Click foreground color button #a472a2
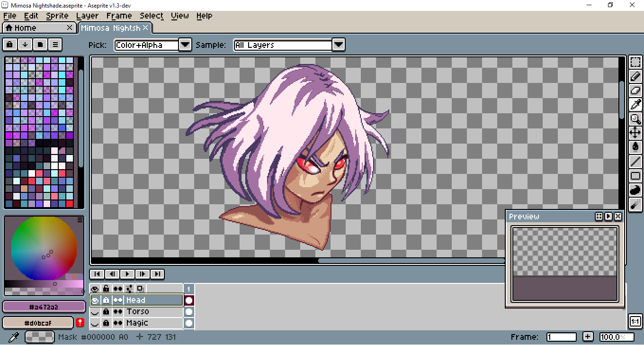The width and height of the screenshot is (644, 345). 44,307
